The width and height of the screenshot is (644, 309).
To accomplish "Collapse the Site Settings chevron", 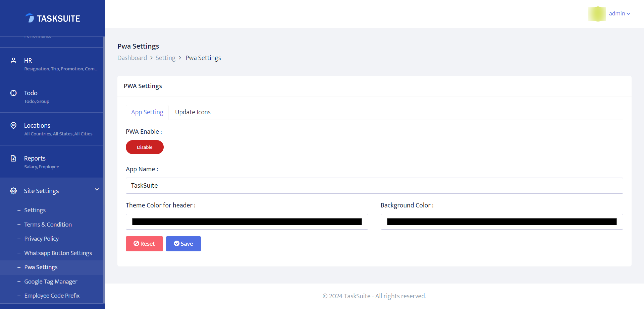I will pos(97,190).
